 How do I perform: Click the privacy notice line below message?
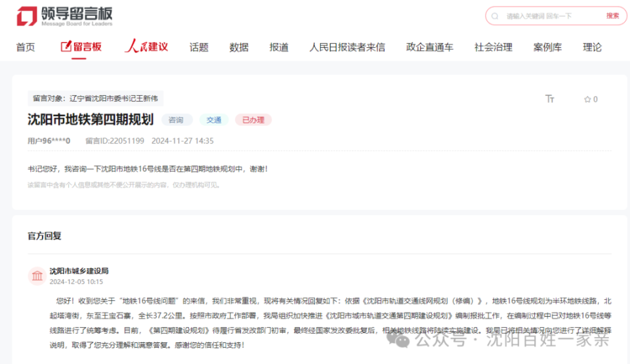124,185
